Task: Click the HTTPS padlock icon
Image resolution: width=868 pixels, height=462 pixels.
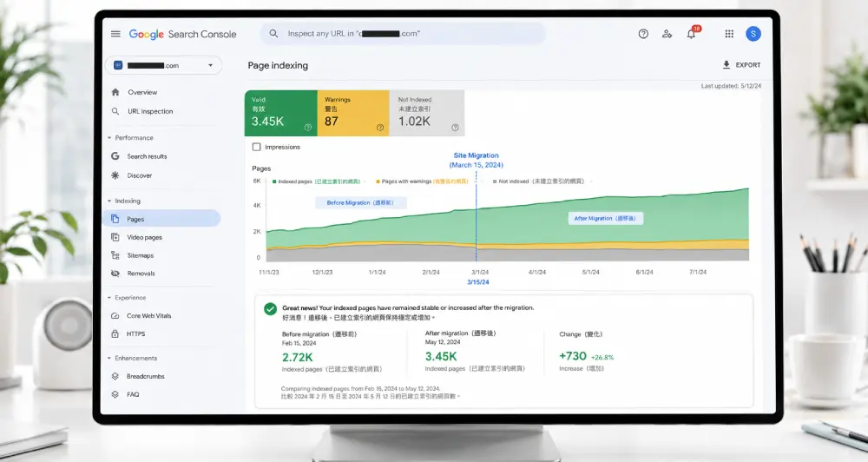Action: tap(115, 334)
